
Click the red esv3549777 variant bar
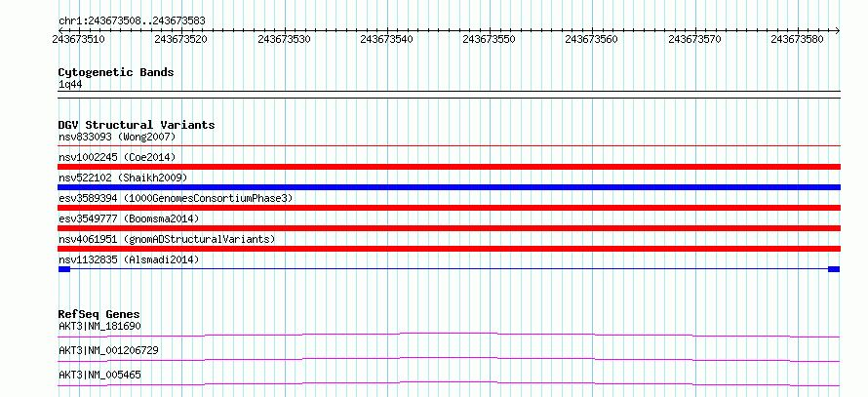tap(450, 228)
